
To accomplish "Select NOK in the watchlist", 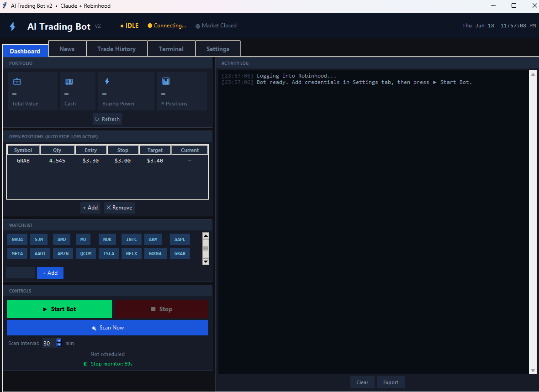I will point(107,240).
